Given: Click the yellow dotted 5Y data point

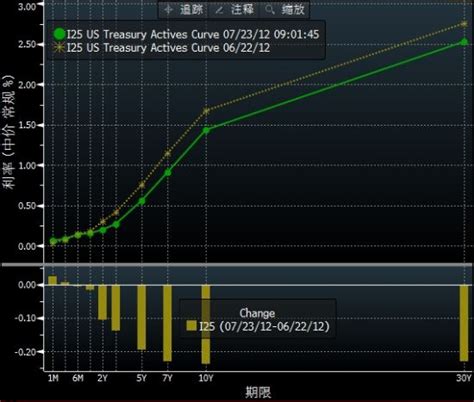Looking at the screenshot, I should 142,185.
